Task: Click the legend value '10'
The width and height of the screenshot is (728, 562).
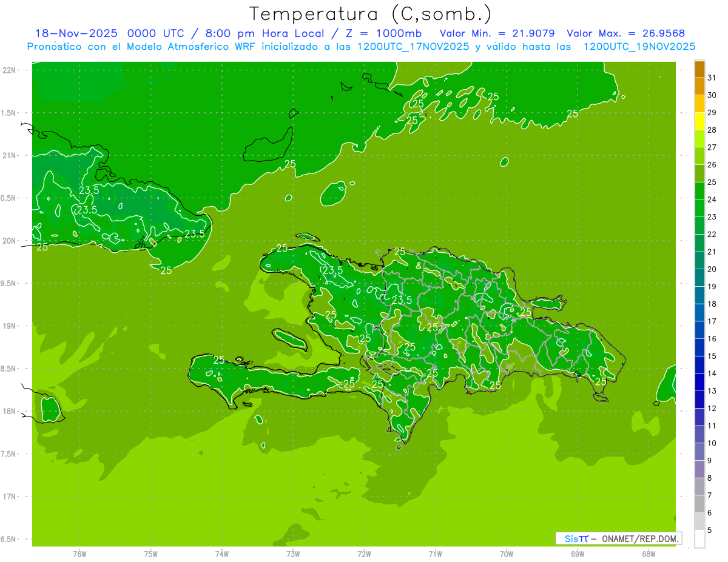Action: (x=712, y=443)
